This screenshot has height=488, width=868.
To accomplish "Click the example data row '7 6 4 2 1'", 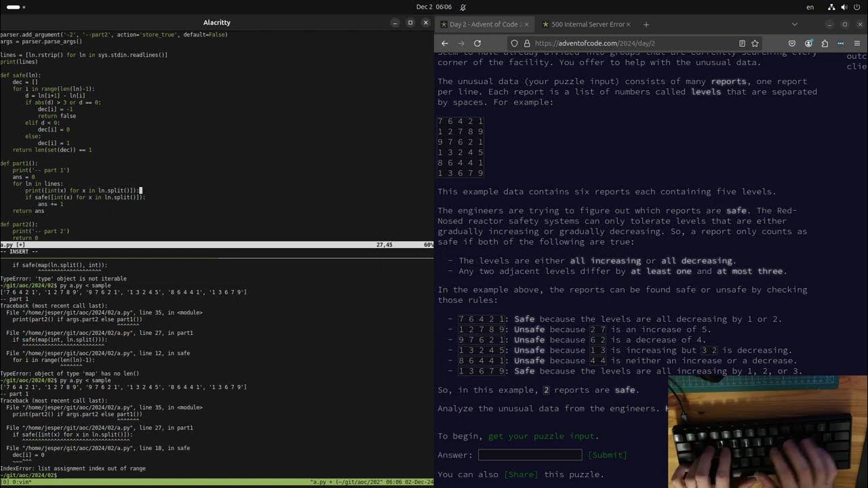I will pyautogui.click(x=460, y=121).
